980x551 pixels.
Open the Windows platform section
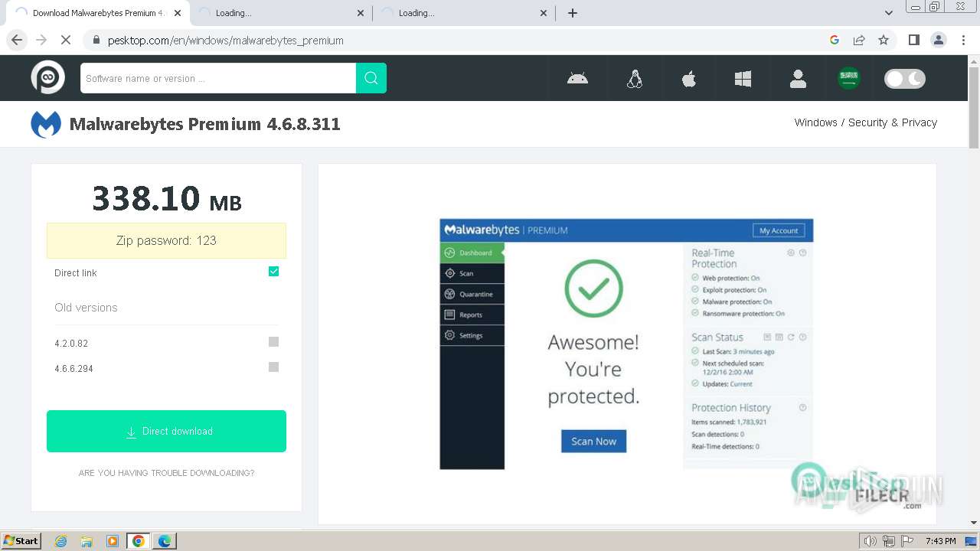click(743, 79)
